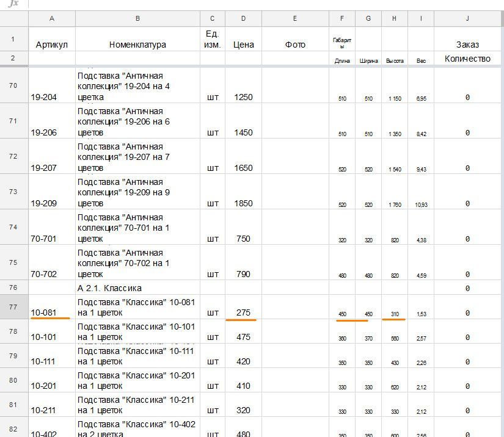The width and height of the screenshot is (504, 437).
Task: Click the "А 2.1. Классика" section cell
Action: [x=137, y=287]
